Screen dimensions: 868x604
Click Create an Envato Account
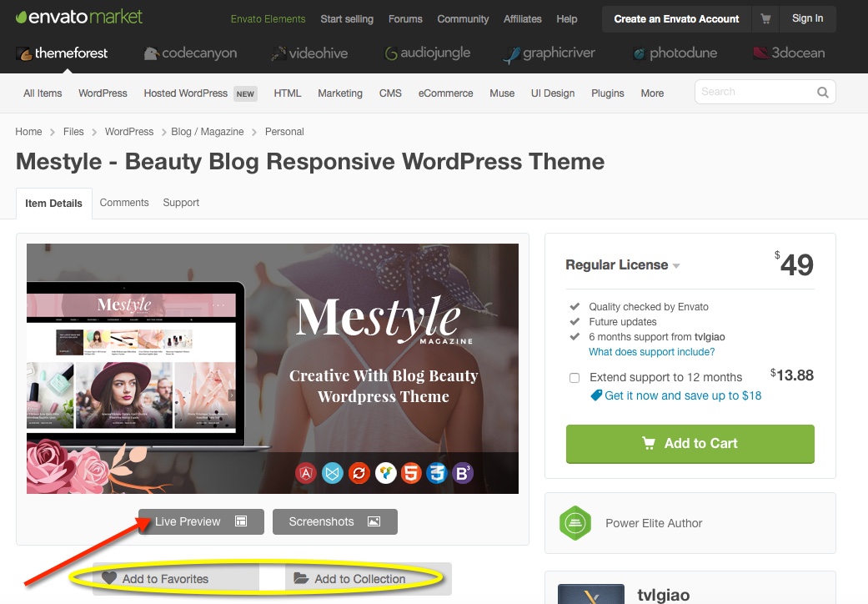click(676, 19)
